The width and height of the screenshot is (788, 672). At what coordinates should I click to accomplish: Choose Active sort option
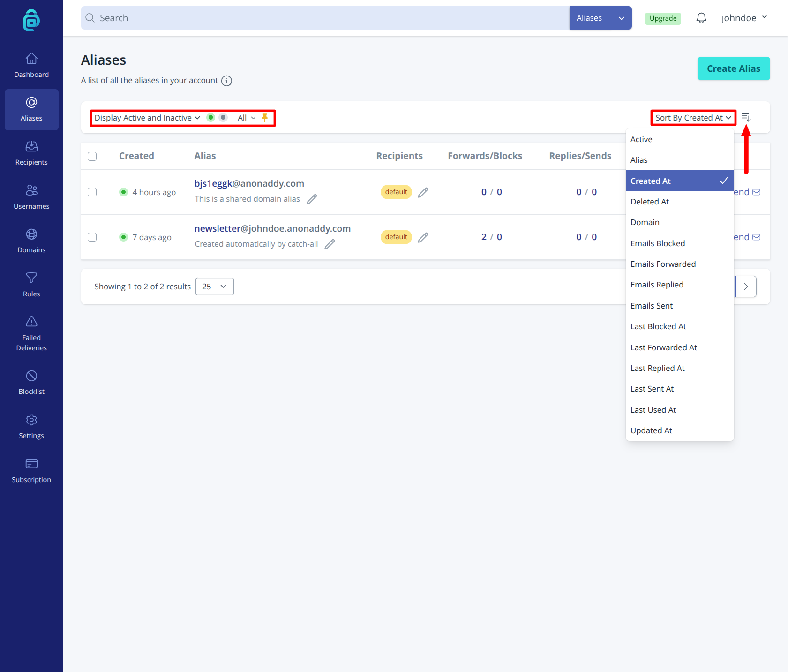[x=680, y=139]
